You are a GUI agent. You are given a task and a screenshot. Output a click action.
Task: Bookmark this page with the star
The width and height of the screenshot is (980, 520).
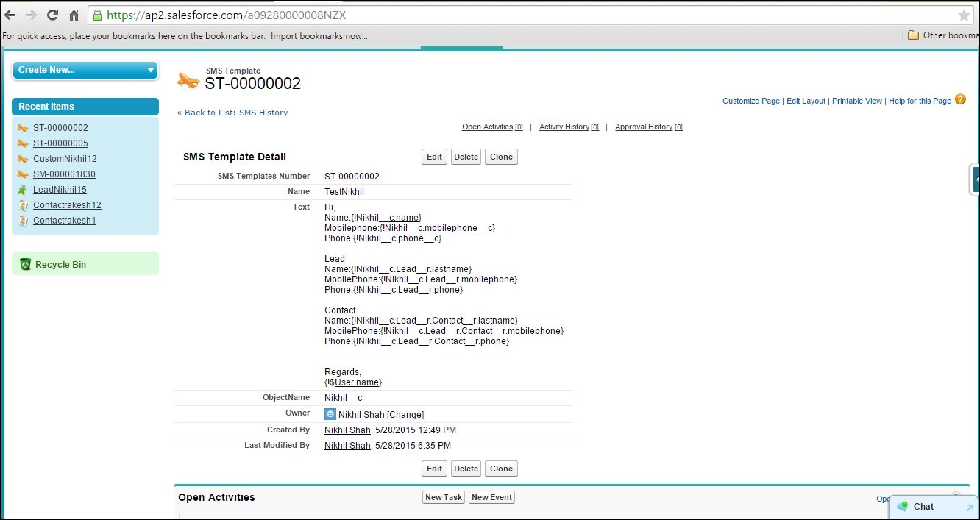tap(964, 15)
